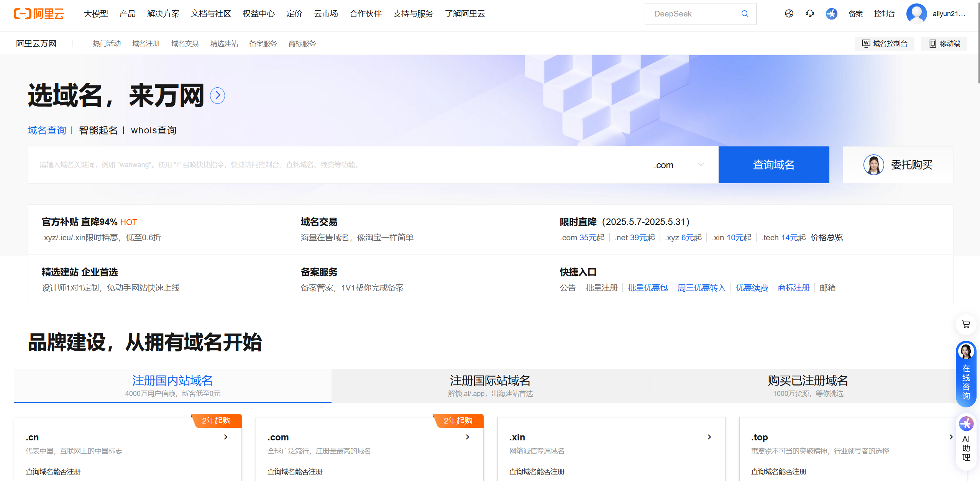Open the 权益中心 menu item

click(259, 14)
